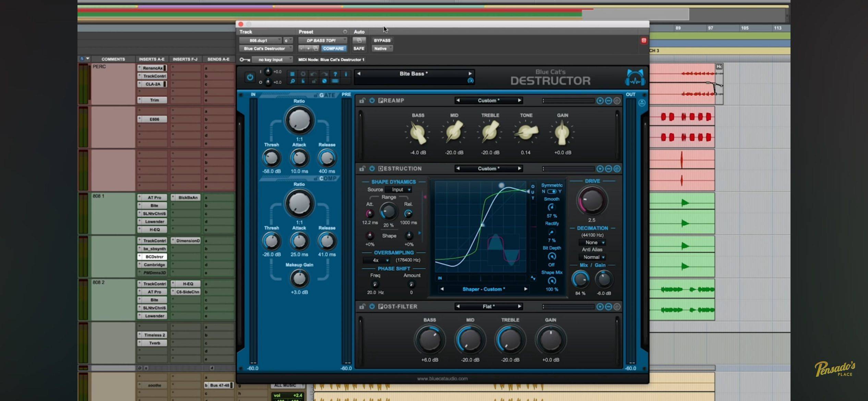The height and width of the screenshot is (401, 868).
Task: Open the 808.dup1 track selector dropdown
Action: 260,40
